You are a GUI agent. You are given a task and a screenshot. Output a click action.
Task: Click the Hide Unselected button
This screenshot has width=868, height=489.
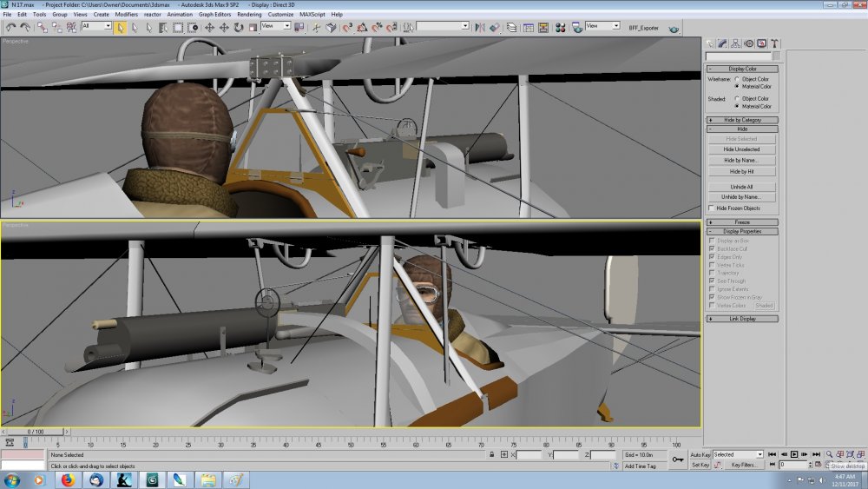[742, 149]
